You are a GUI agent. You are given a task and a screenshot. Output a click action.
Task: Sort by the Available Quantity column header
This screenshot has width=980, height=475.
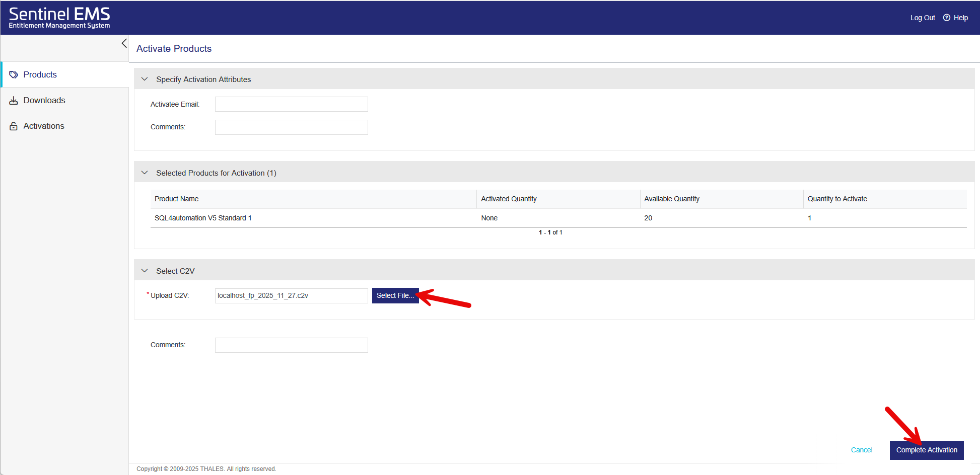click(x=722, y=199)
